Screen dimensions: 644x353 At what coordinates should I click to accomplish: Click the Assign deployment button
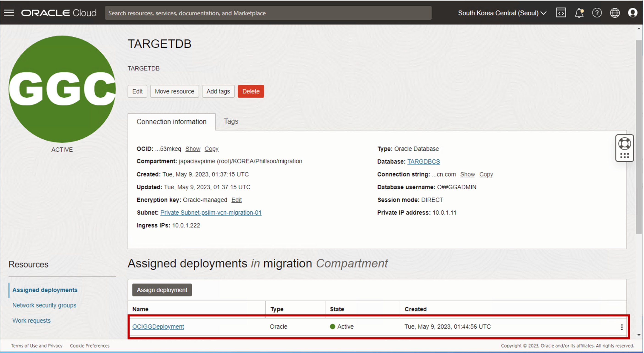(x=162, y=290)
